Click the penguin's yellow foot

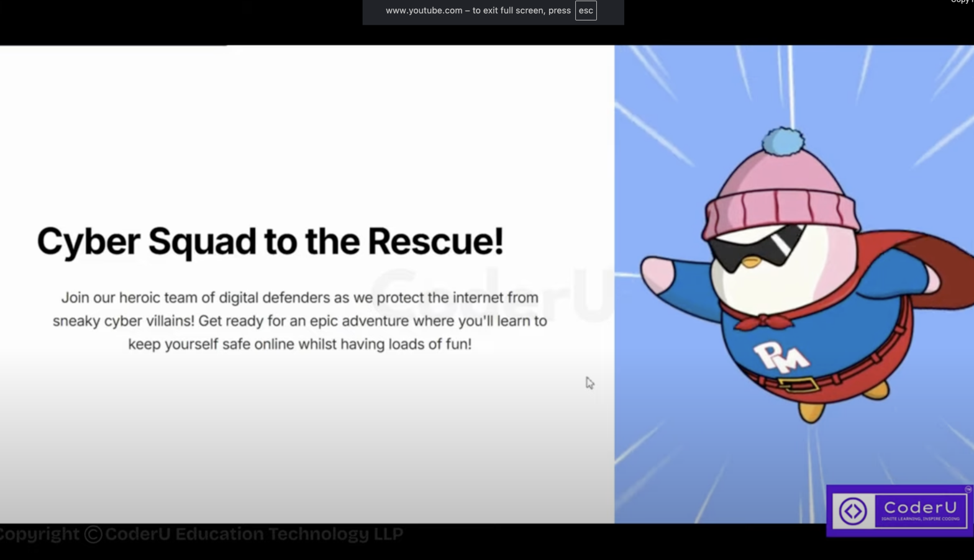click(812, 411)
